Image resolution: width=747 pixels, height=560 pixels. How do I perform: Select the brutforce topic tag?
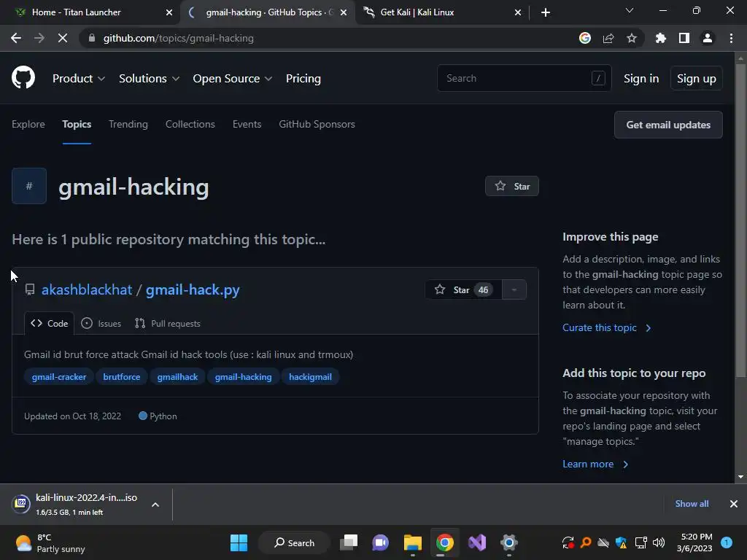pos(122,377)
